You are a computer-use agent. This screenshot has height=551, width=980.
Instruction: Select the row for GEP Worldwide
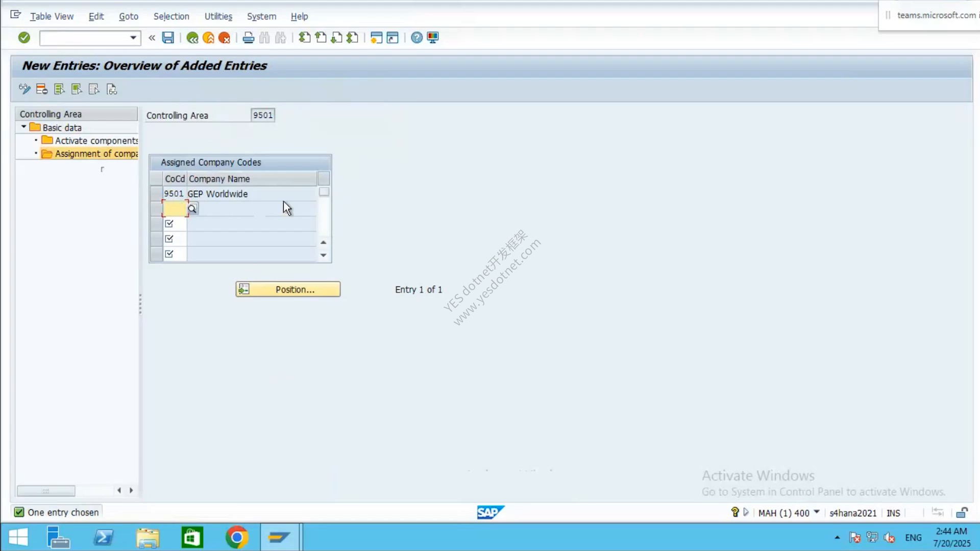[156, 194]
